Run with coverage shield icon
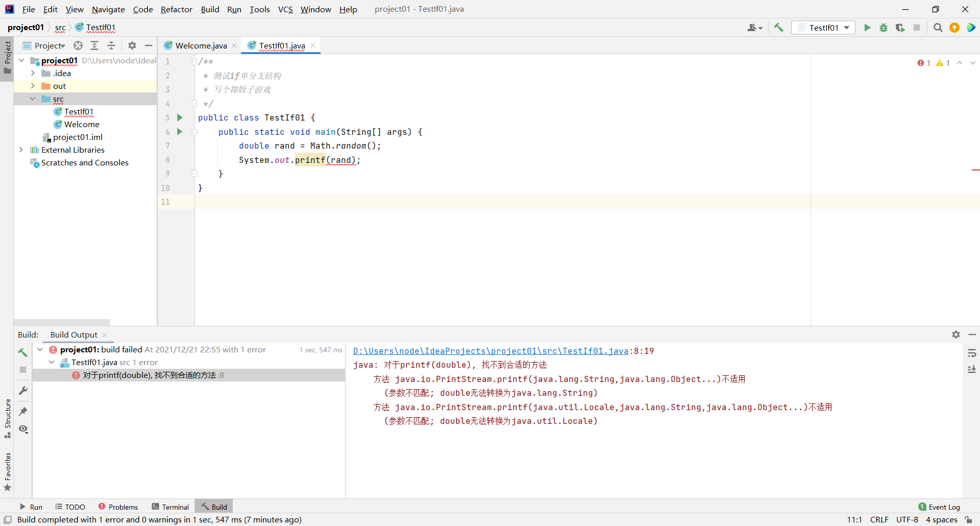The height and width of the screenshot is (526, 980). (900, 28)
